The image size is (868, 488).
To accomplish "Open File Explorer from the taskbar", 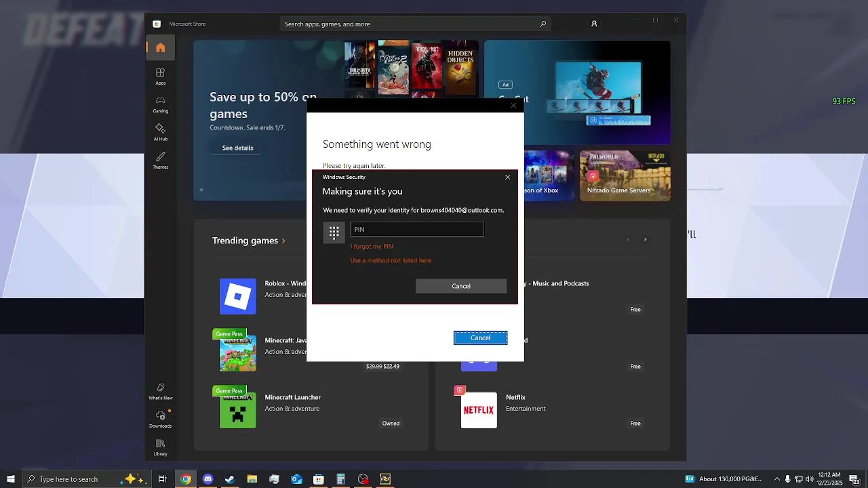I will click(252, 479).
